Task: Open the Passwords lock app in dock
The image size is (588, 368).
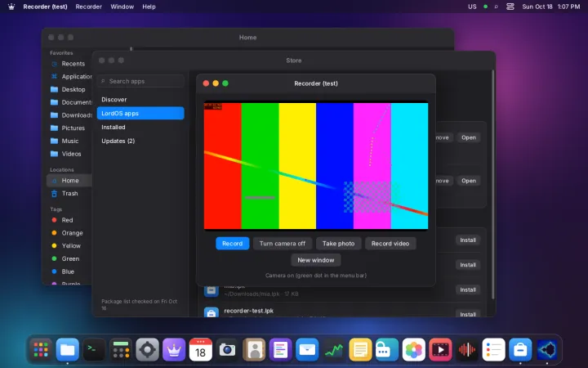Action: [387, 350]
